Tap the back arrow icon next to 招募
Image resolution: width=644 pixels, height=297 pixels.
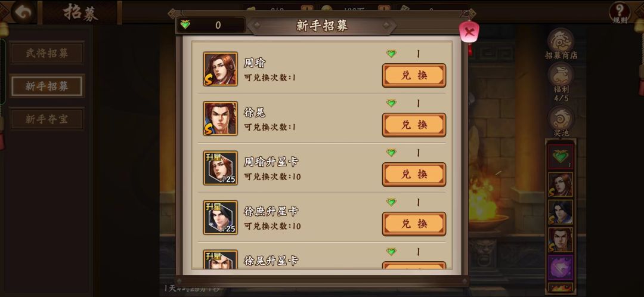(23, 12)
